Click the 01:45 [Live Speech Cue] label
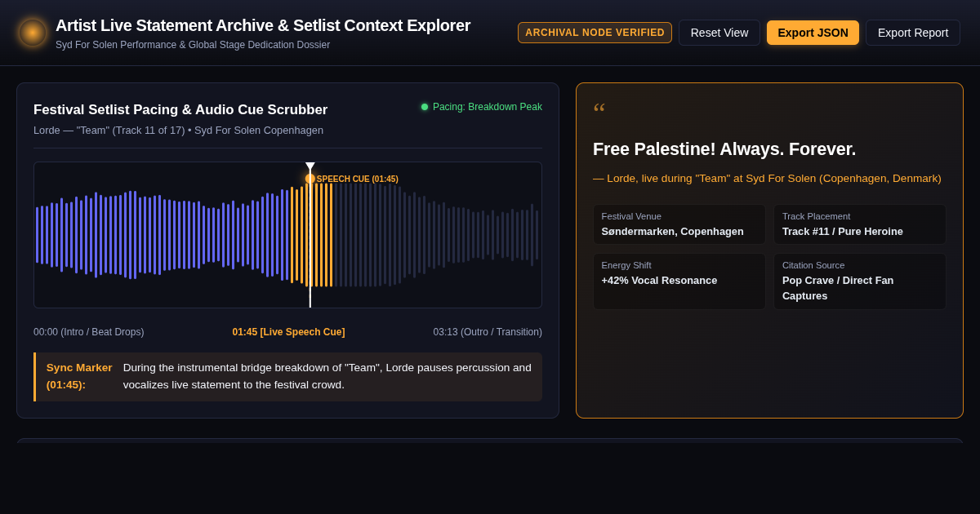980x514 pixels. [288, 332]
